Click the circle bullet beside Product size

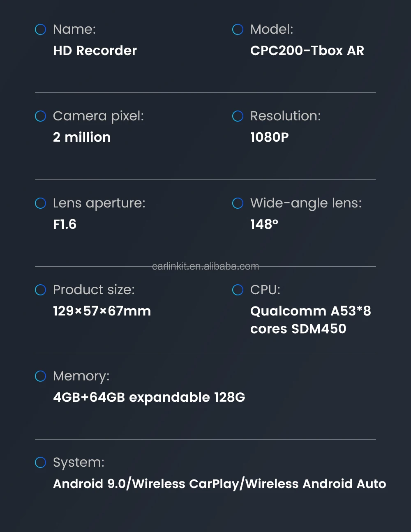[40, 290]
